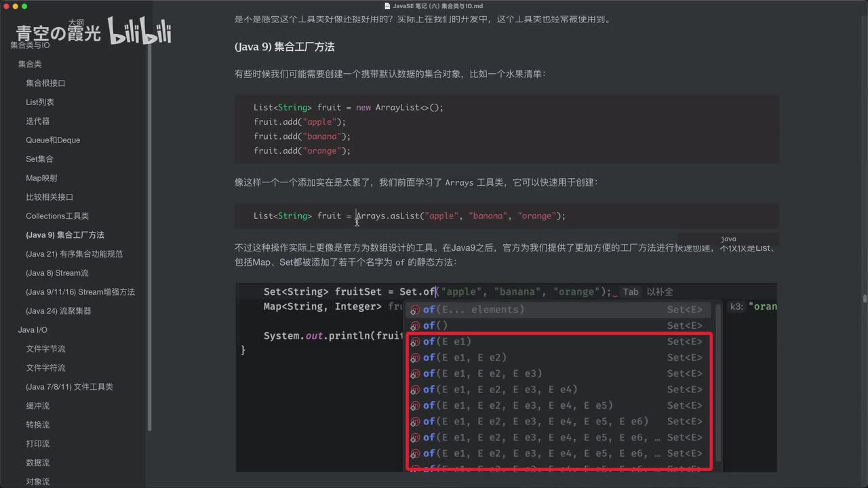Go to List列表 section

40,102
